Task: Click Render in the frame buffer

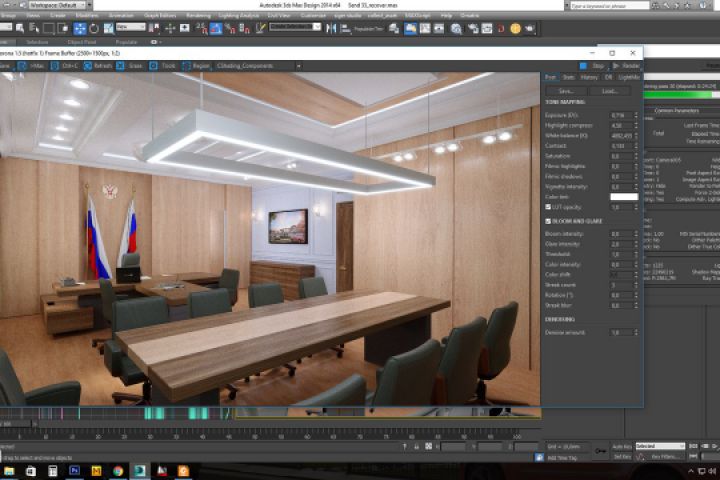Action: tap(626, 66)
